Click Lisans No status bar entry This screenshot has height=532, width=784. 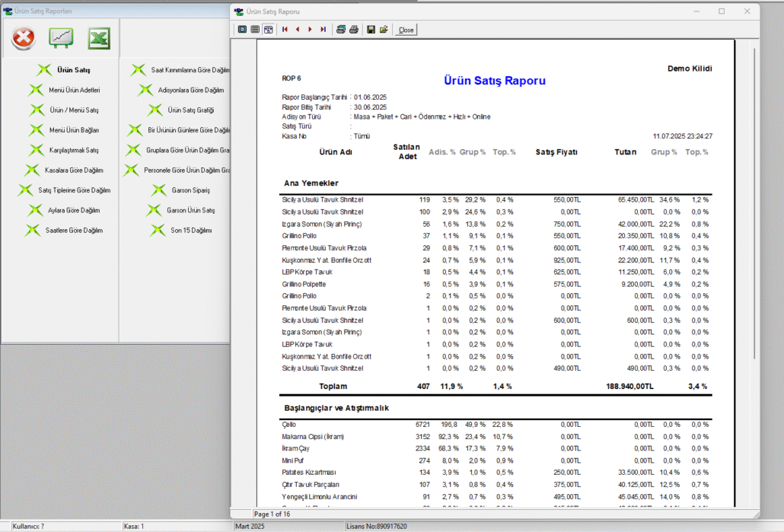(x=377, y=527)
